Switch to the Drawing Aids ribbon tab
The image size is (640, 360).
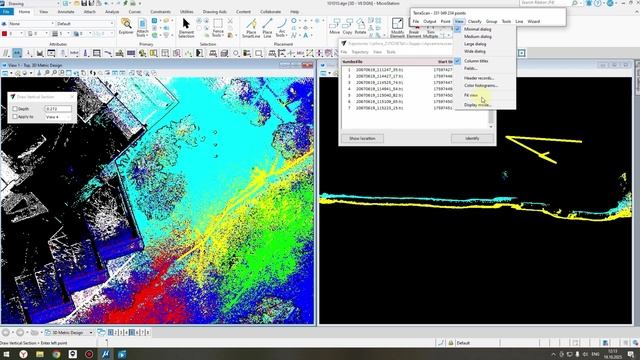214,12
